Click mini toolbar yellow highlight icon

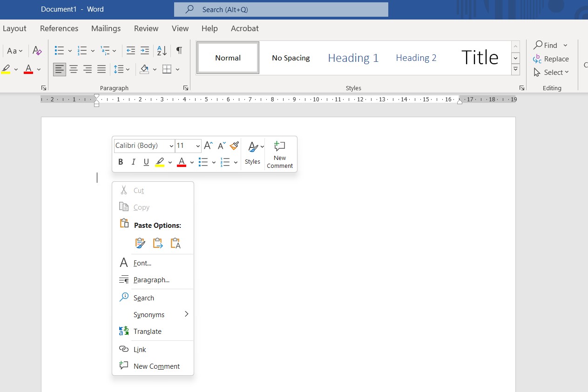(x=160, y=162)
